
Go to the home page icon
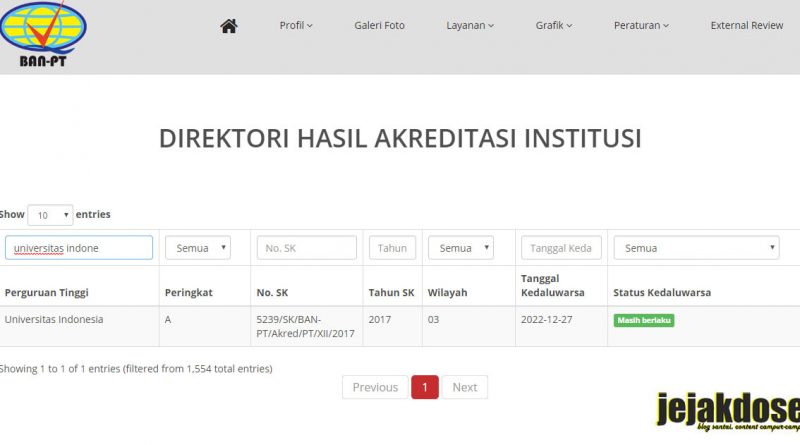[x=229, y=26]
